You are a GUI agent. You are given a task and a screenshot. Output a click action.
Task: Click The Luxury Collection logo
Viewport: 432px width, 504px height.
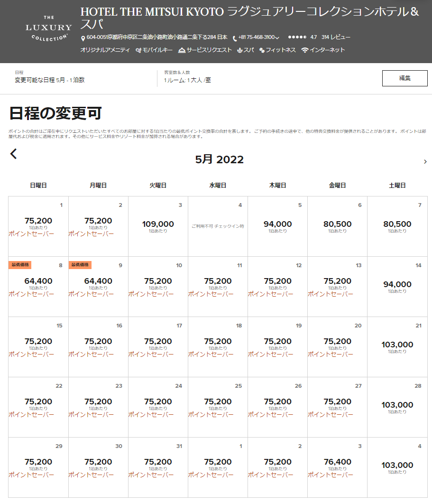[x=48, y=28]
